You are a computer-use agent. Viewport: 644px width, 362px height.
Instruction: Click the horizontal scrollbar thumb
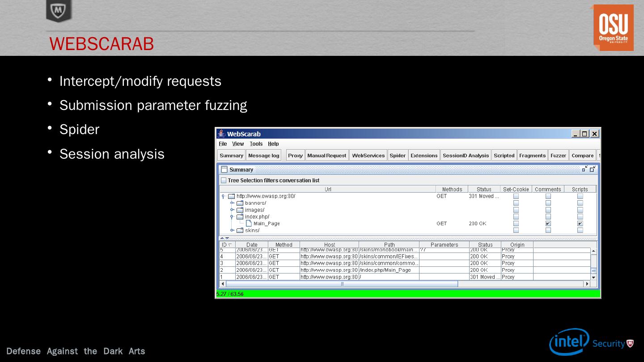pyautogui.click(x=342, y=284)
